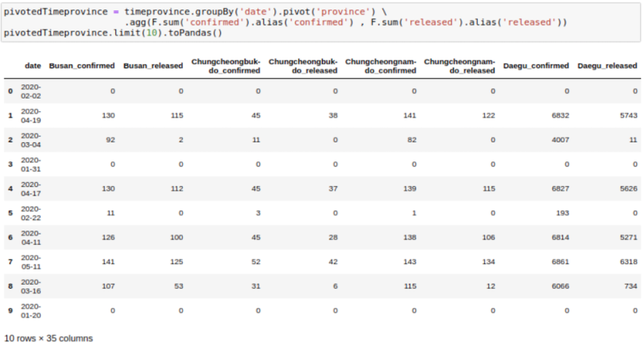
Task: Click Chungcheongnam-do_confirmed value 139
Action: [410, 188]
